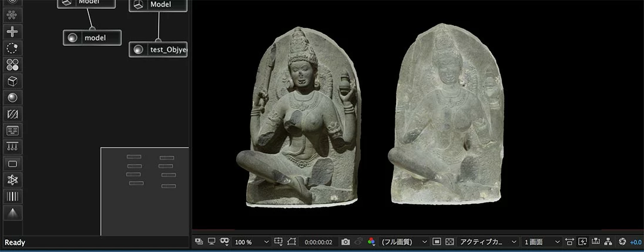The image size is (644, 252).
Task: Click the grid and guide options icon
Action: point(279,242)
